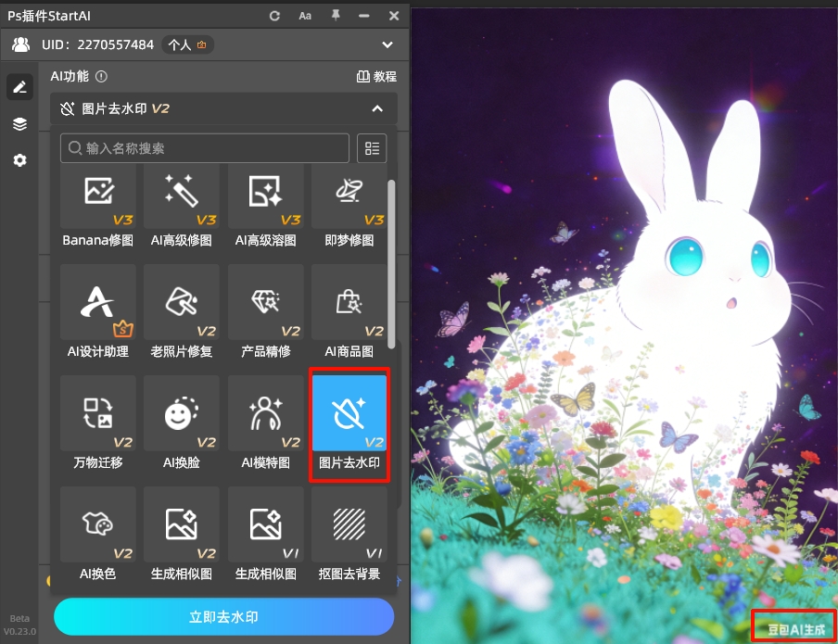Open the AI高级修图 magic wand tool
This screenshot has width=838, height=644.
pos(182,196)
